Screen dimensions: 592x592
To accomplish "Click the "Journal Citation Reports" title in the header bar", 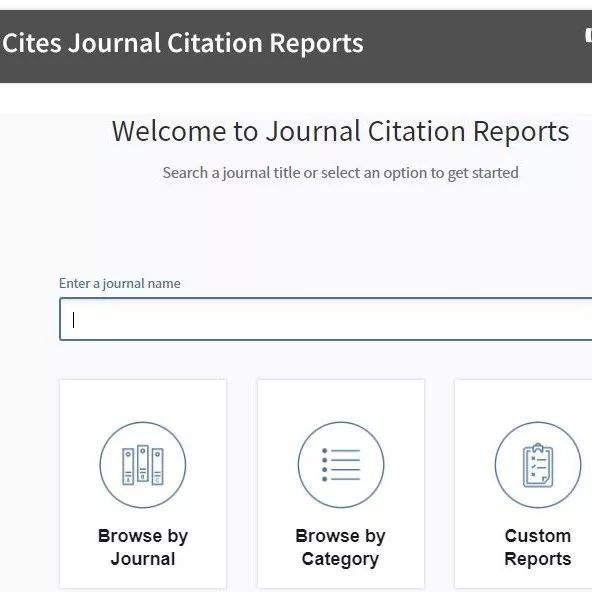I will click(x=216, y=43).
